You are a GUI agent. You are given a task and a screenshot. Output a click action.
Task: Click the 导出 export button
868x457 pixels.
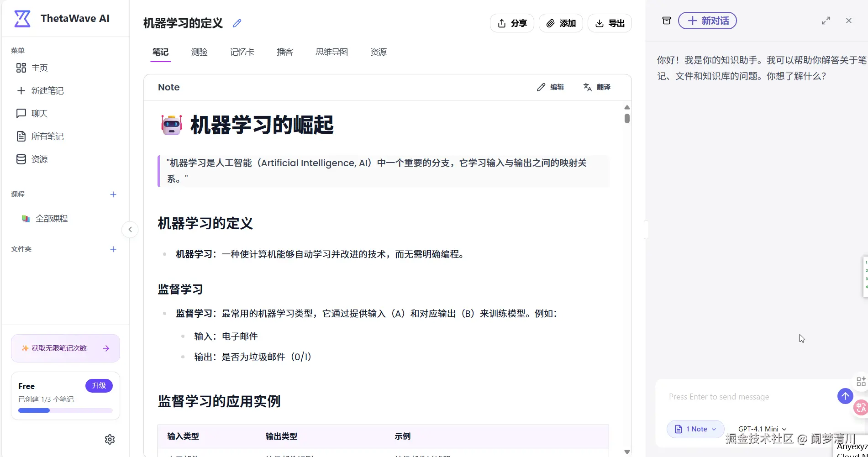coord(610,23)
